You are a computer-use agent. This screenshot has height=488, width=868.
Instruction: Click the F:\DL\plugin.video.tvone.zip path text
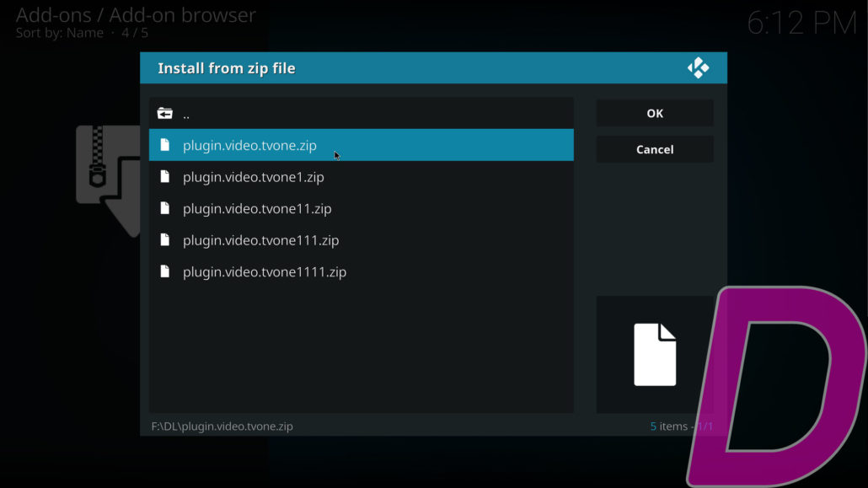222,426
